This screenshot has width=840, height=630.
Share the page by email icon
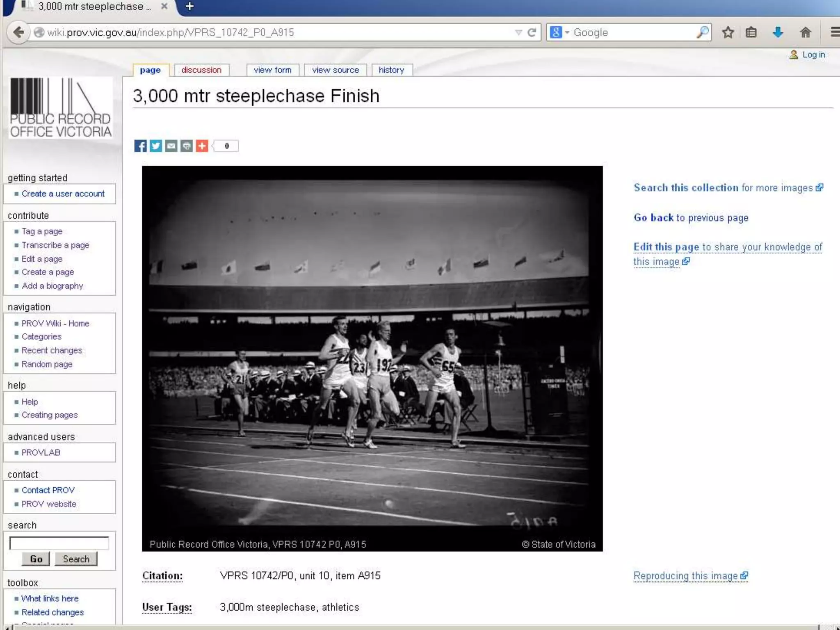click(x=171, y=146)
